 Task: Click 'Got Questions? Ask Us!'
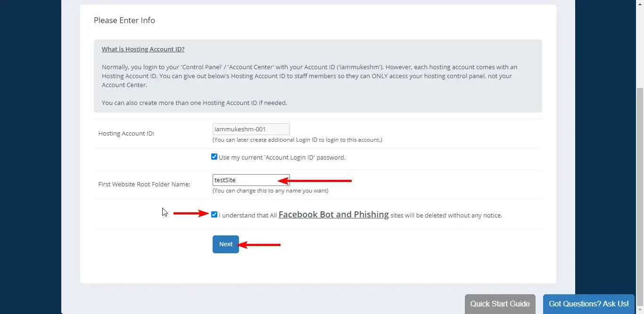point(588,304)
